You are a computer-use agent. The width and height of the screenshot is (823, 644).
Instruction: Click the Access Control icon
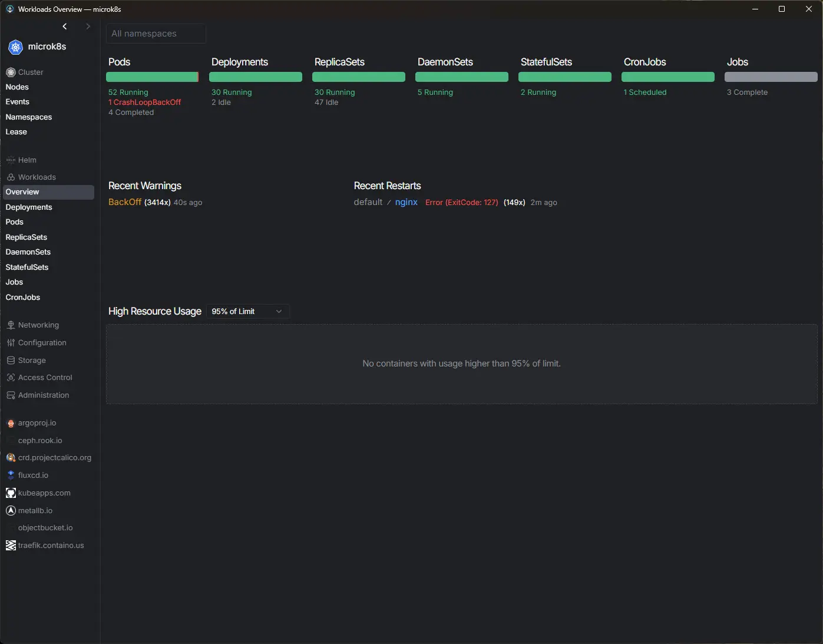tap(11, 378)
